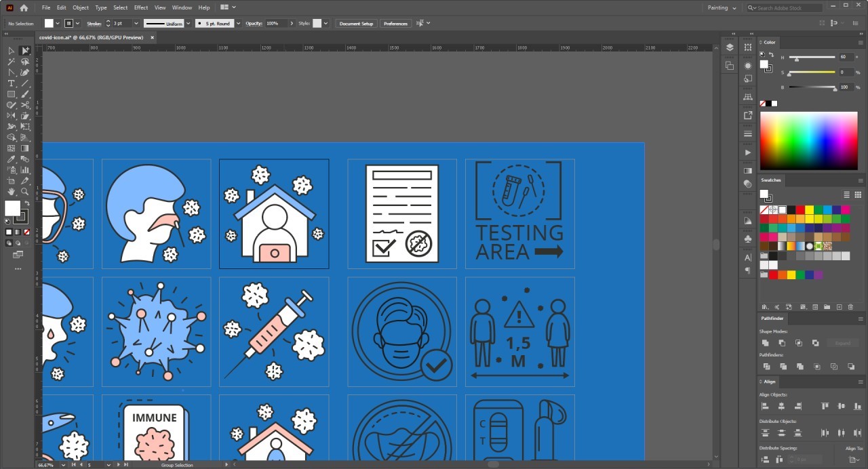Switch to the covid-icon.ai document tab
The width and height of the screenshot is (868, 469).
click(x=91, y=38)
